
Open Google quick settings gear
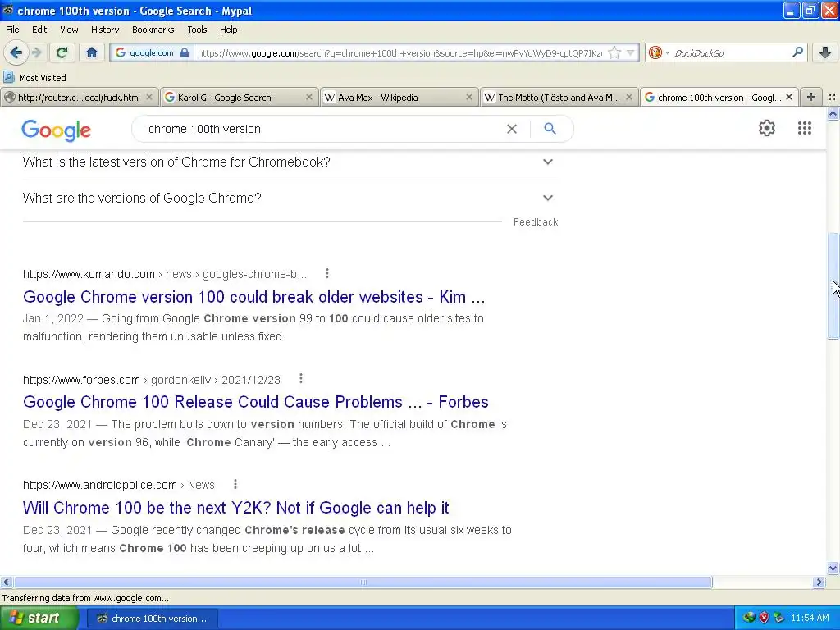click(767, 128)
